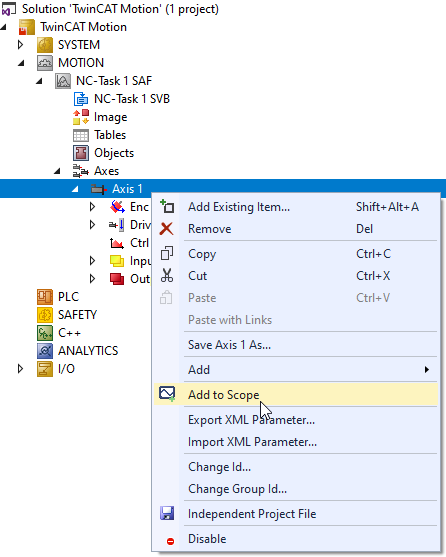
Task: Expand the Outputs node
Action: click(x=92, y=279)
